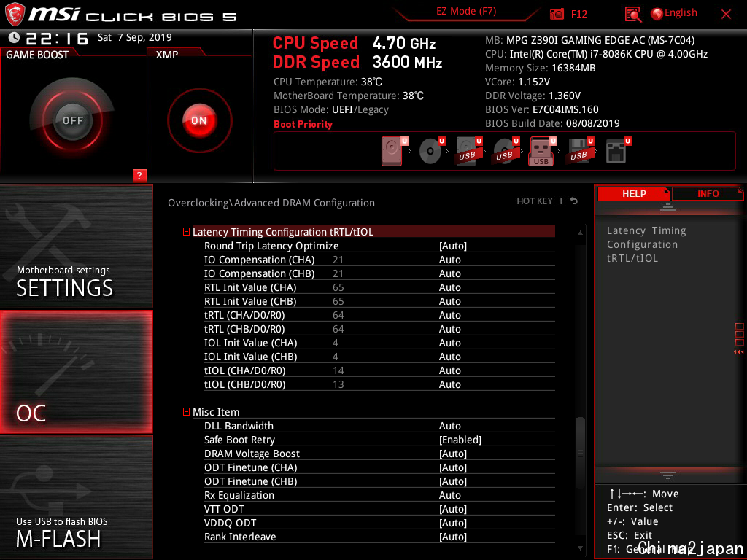Select RTL Init Value (CHB) row
Image resolution: width=747 pixels, height=560 pixels.
379,301
